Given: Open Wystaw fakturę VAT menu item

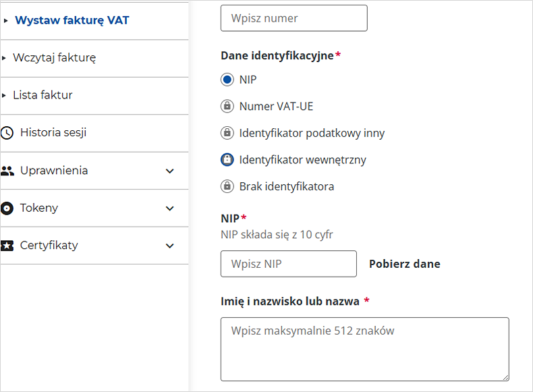Looking at the screenshot, I should coord(72,20).
